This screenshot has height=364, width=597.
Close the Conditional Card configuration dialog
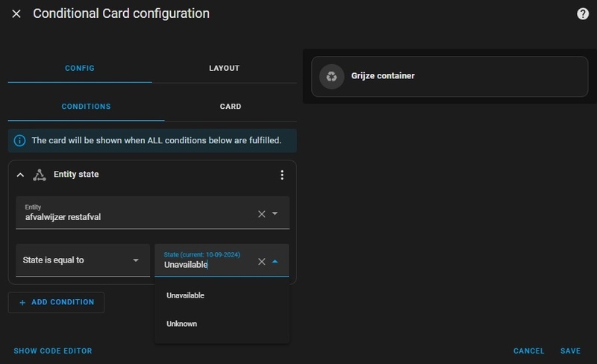(x=16, y=14)
